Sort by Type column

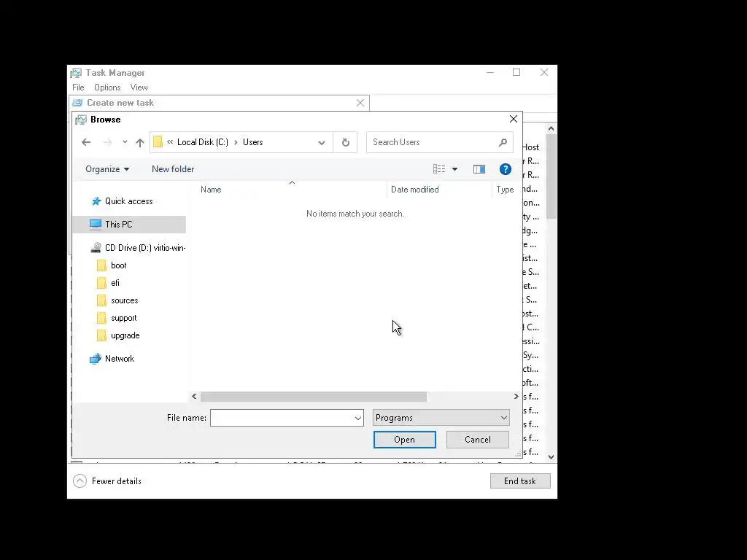point(506,190)
